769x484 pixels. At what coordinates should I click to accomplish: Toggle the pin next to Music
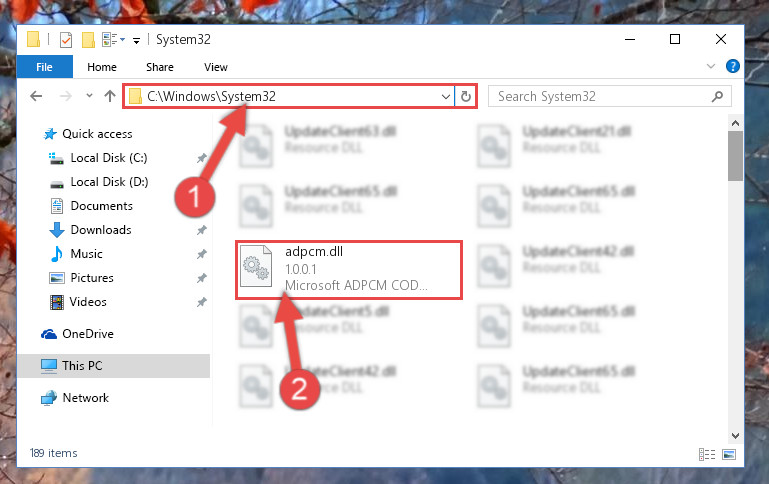(x=202, y=254)
